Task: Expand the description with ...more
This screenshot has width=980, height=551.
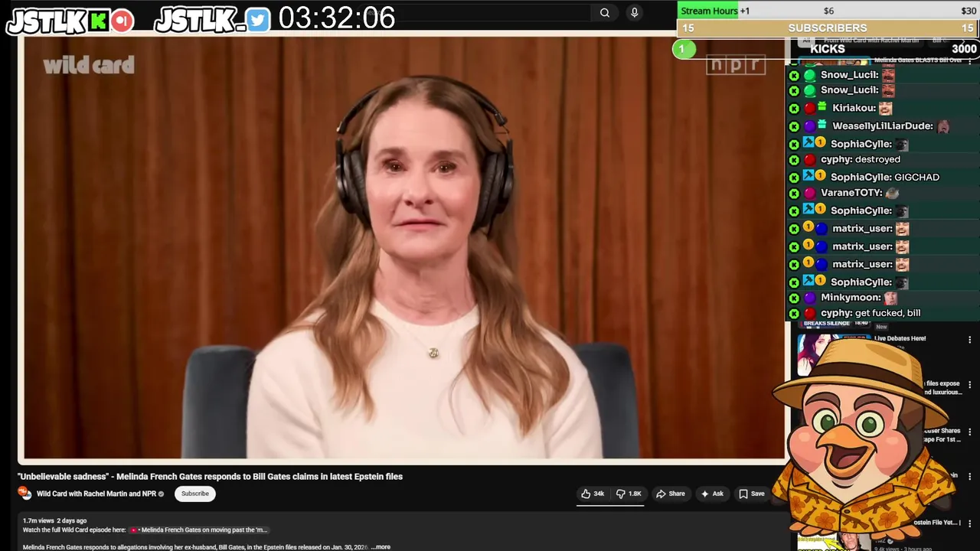Action: click(x=381, y=547)
